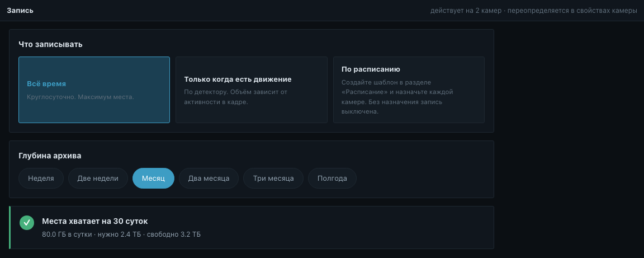Click the "Запись" section header title
The width and height of the screenshot is (644, 258).
pos(20,11)
